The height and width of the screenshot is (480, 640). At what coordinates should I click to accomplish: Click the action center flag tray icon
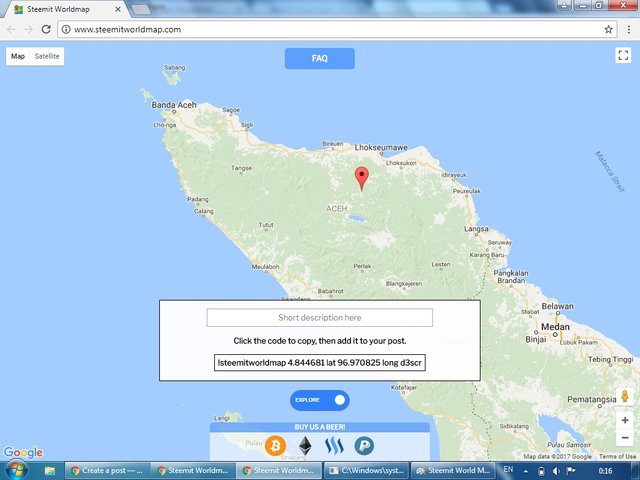(x=571, y=471)
